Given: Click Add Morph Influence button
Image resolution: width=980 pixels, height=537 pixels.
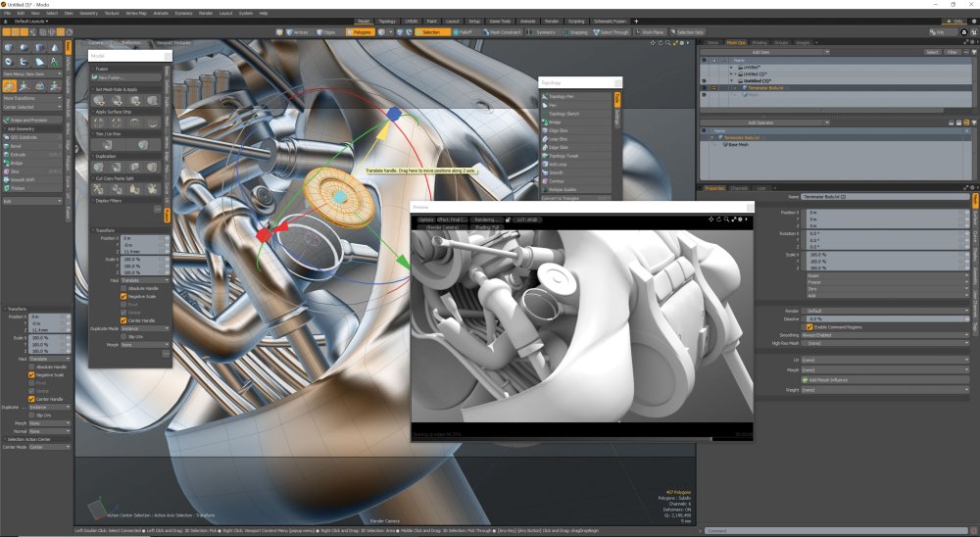Looking at the screenshot, I should [885, 380].
